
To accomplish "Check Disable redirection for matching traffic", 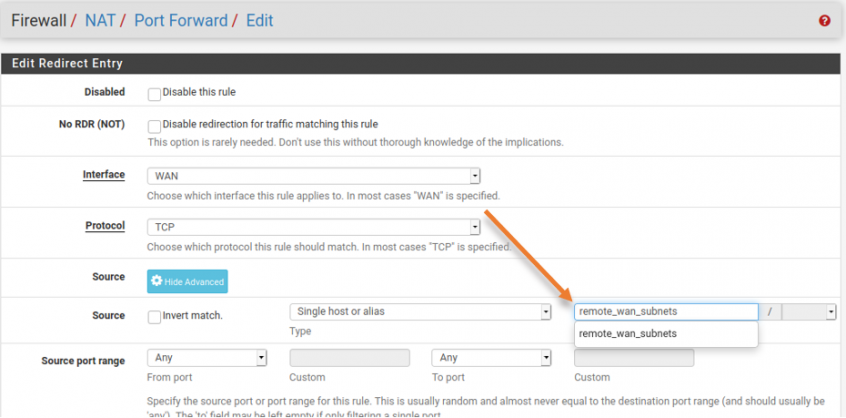I will click(154, 126).
